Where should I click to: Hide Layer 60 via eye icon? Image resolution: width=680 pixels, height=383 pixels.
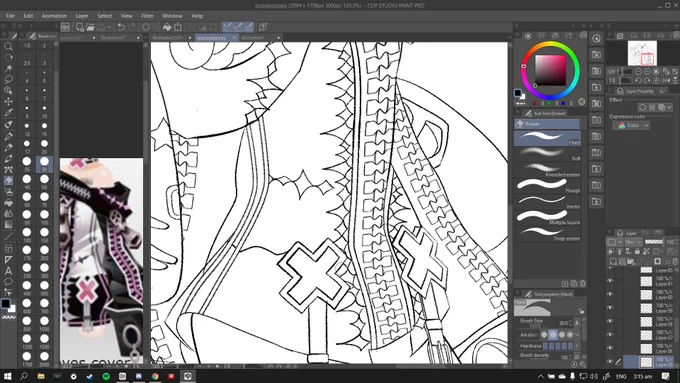pos(610,295)
